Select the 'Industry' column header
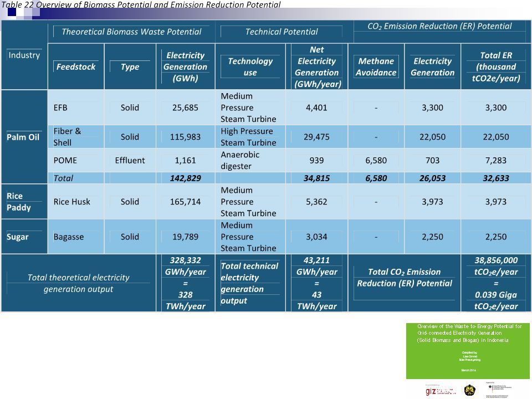532x399 pixels. coord(24,55)
